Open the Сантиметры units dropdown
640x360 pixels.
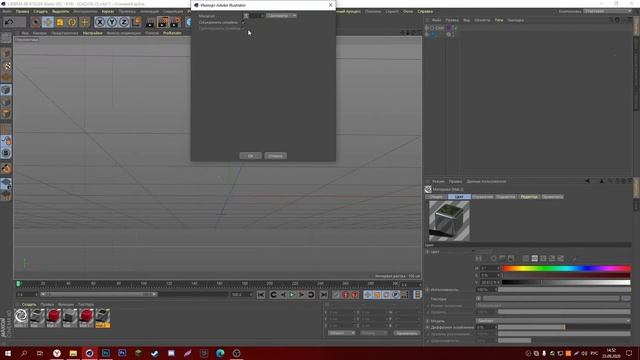pos(281,16)
